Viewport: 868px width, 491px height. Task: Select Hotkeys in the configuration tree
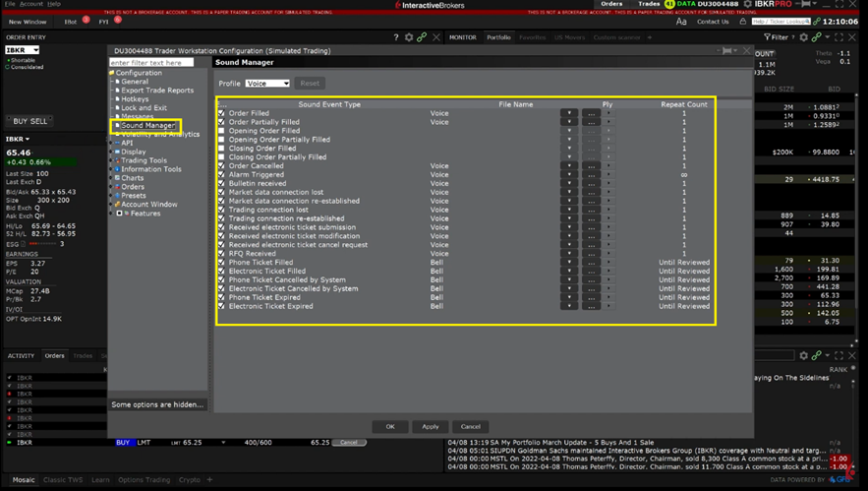[135, 99]
